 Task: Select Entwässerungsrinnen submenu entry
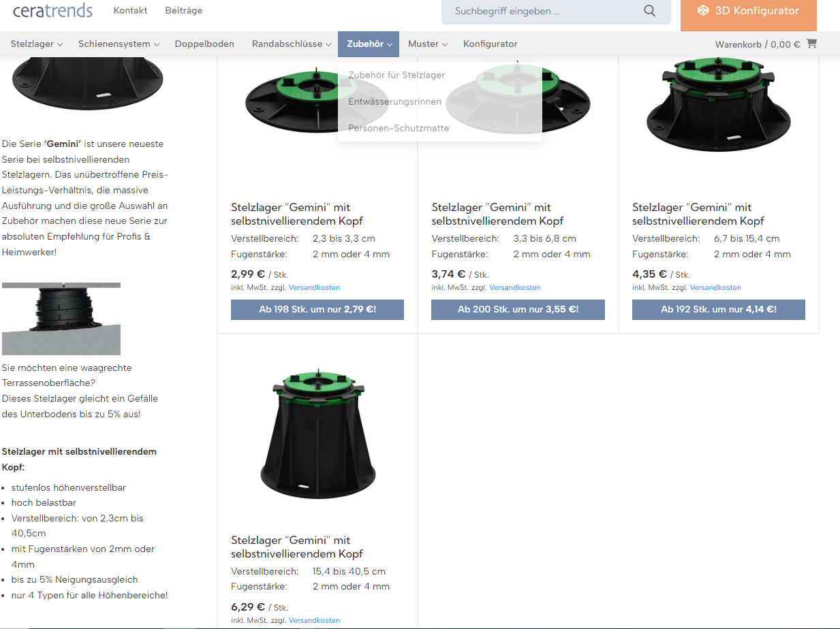395,101
